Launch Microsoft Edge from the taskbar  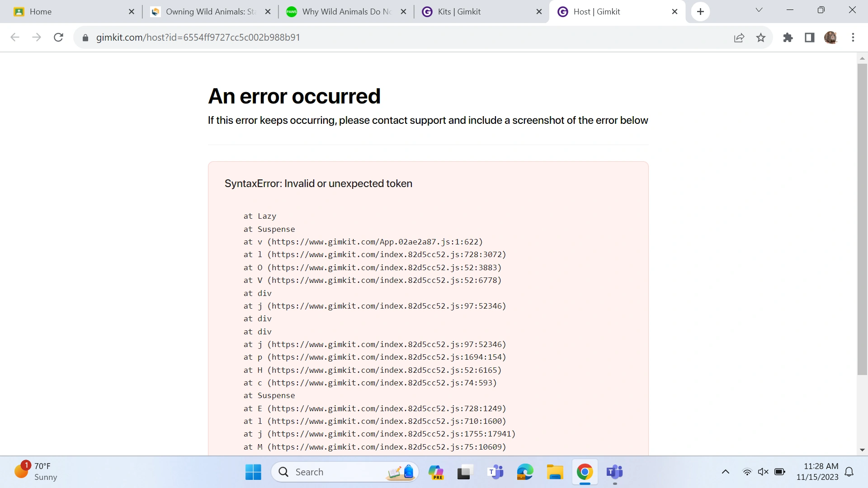(524, 471)
